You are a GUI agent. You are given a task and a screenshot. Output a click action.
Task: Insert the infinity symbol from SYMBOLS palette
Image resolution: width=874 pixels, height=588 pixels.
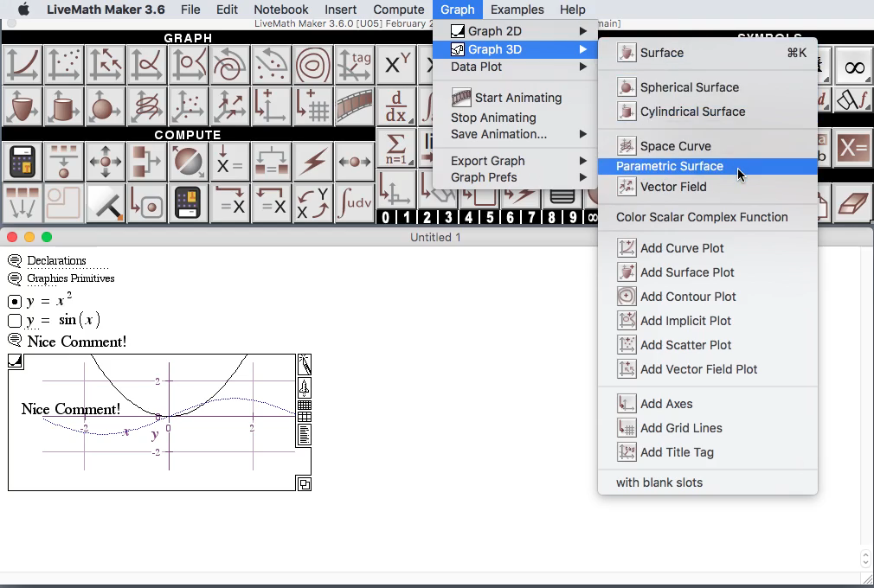coord(853,66)
